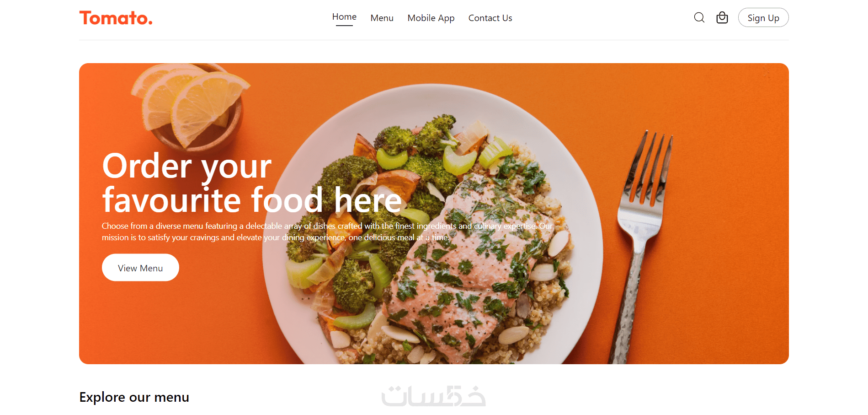Select the 'Order your favourite food here' headline
This screenshot has height=415, width=868.
point(252,183)
